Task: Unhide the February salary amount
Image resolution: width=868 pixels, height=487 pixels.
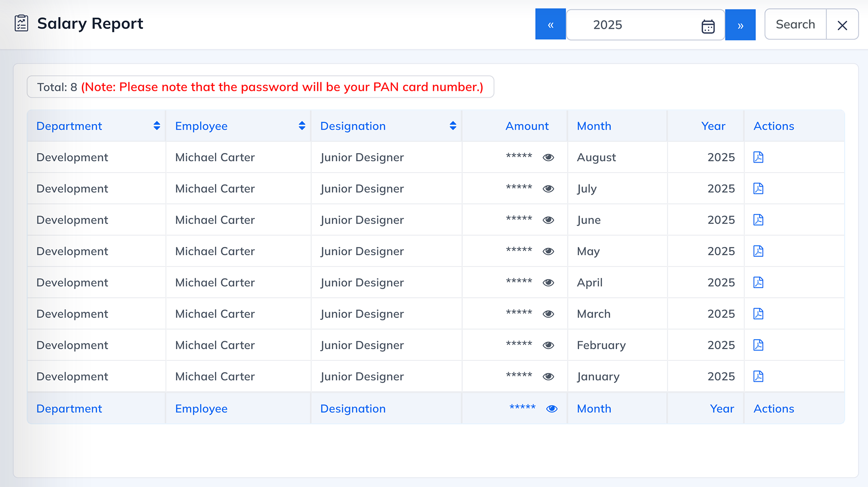Action: click(x=548, y=345)
